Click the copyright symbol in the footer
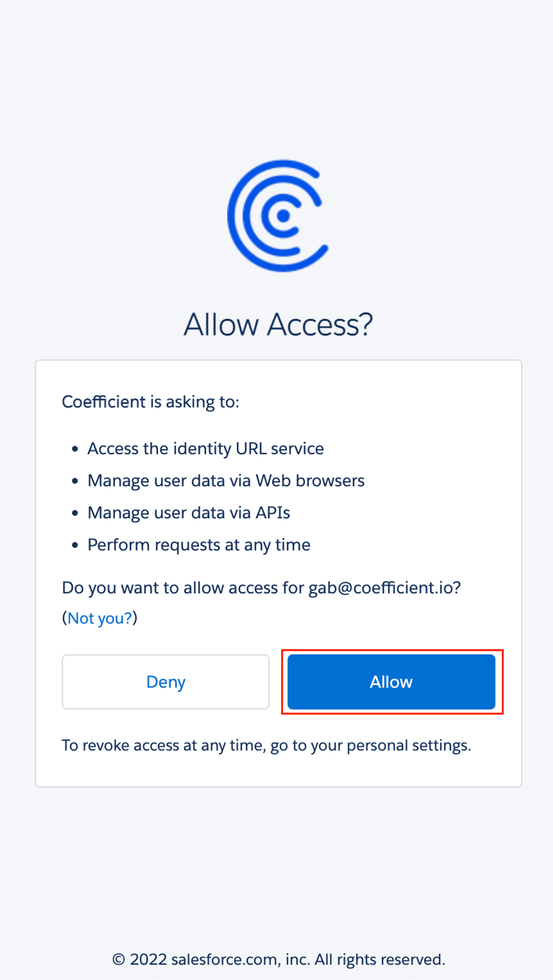The image size is (553, 980). tap(119, 959)
